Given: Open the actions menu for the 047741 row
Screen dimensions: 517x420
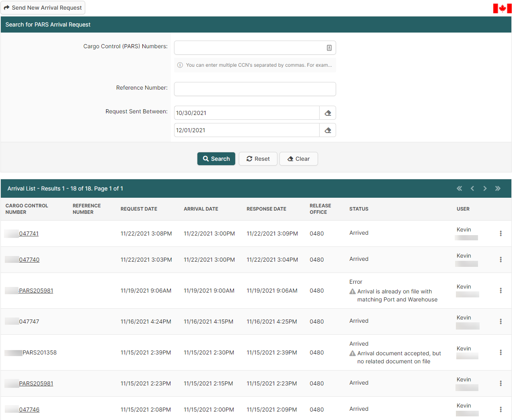Looking at the screenshot, I should (501, 234).
